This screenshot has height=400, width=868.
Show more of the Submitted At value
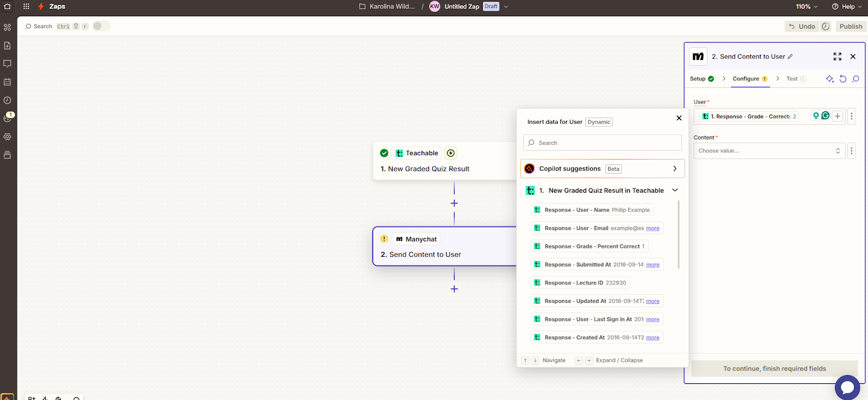(653, 265)
